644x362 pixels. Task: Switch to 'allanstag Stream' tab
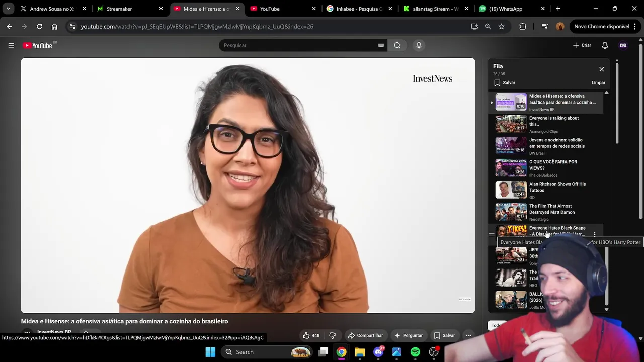click(436, 9)
